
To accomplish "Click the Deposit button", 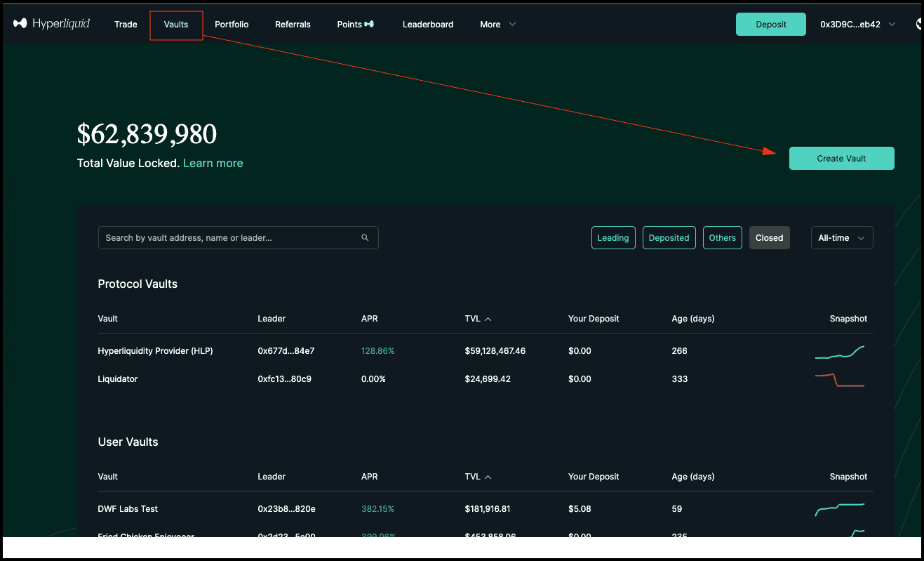I will (771, 24).
